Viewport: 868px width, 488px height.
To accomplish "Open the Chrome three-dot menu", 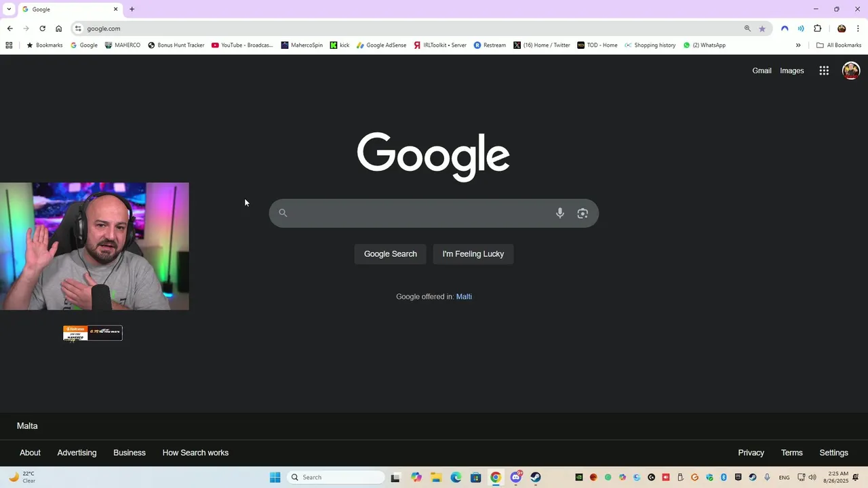I will click(858, 28).
